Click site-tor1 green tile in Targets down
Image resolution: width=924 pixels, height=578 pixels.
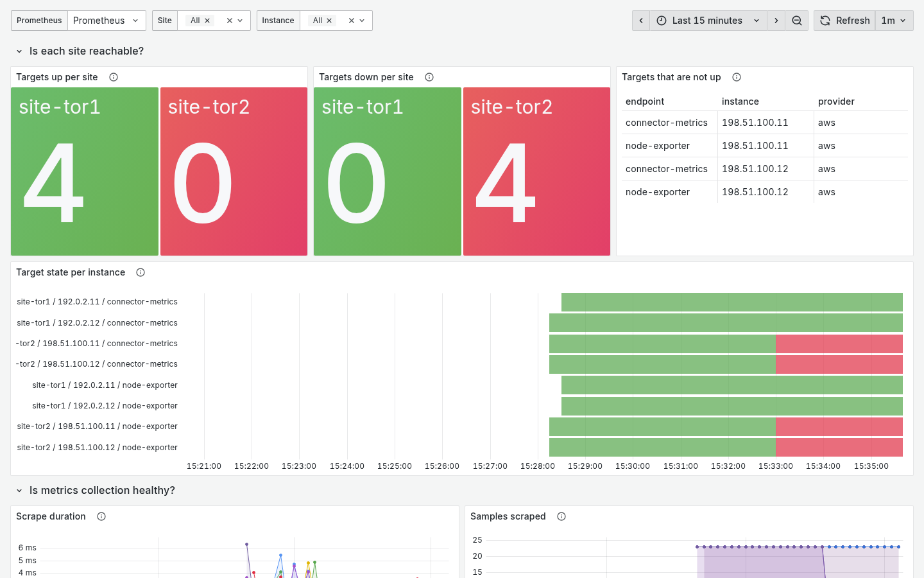(388, 171)
